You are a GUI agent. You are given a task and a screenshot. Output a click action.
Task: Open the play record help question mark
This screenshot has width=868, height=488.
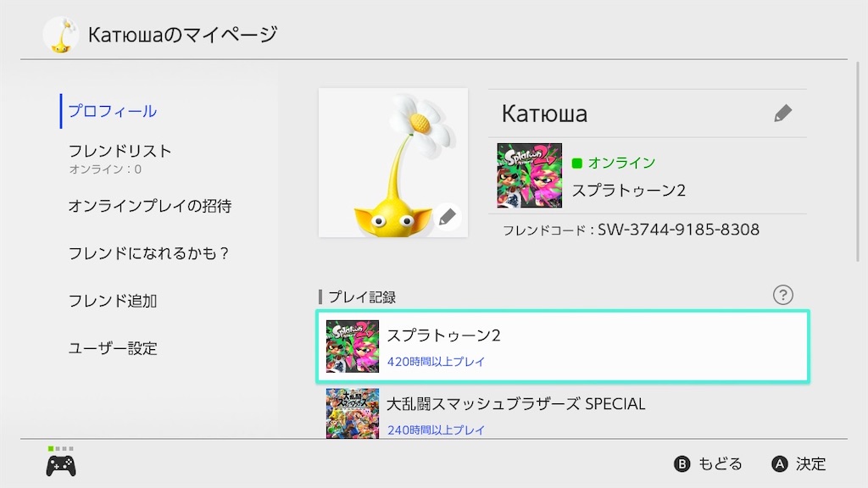click(782, 295)
